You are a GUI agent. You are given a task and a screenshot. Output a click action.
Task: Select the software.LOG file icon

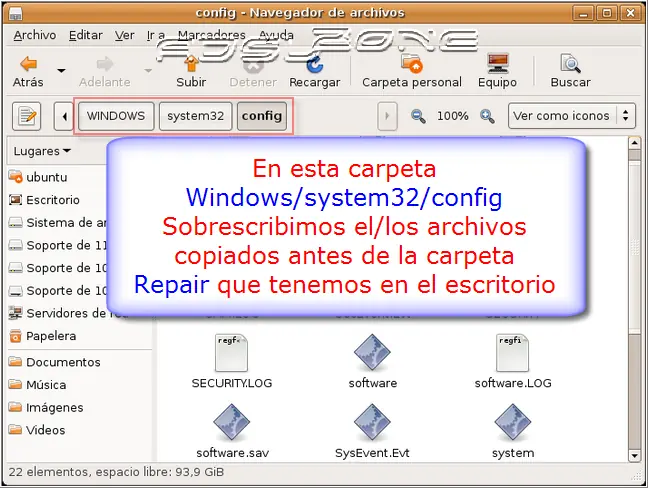tap(512, 353)
